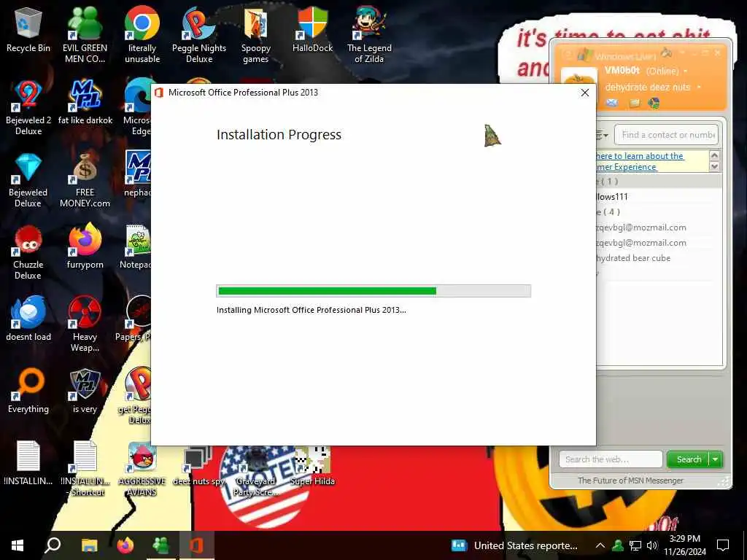Open network settings from the tray icon

(x=635, y=545)
